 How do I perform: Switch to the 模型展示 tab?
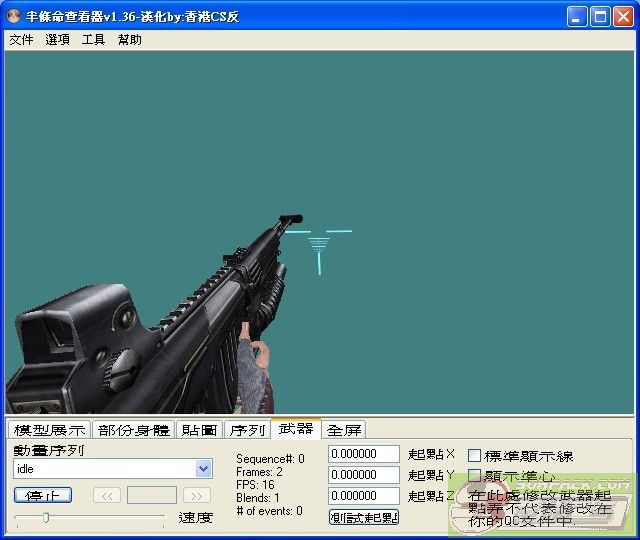pos(49,430)
